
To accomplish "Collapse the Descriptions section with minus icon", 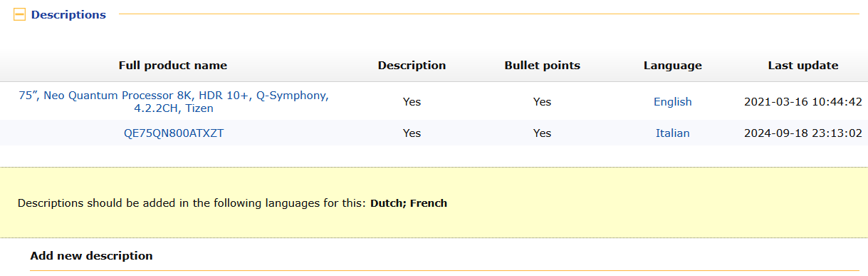I will [x=20, y=14].
